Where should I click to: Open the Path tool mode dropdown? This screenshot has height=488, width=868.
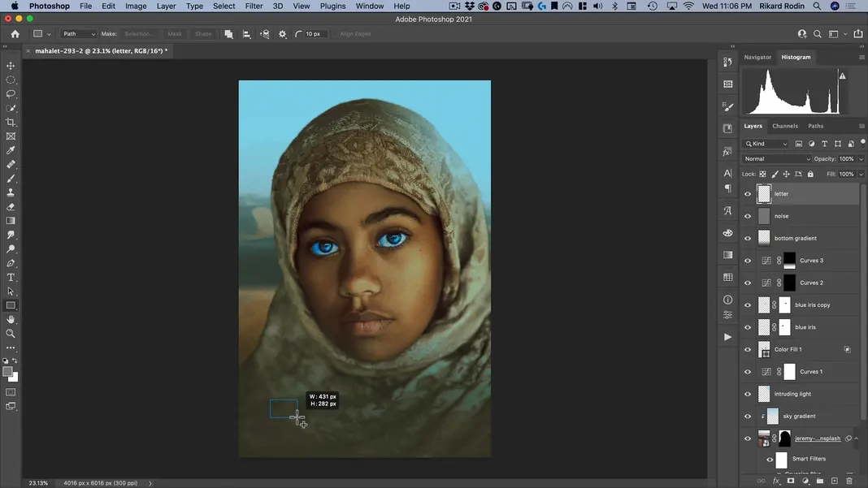pos(78,34)
